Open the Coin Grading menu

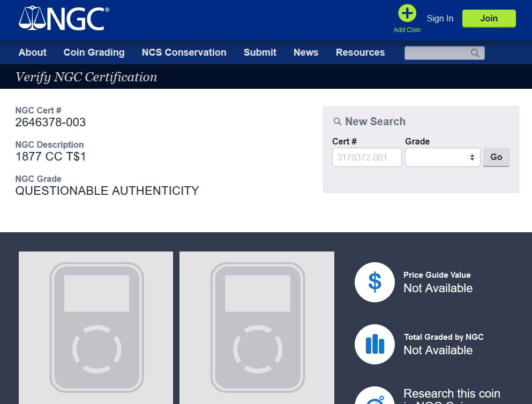pyautogui.click(x=94, y=52)
